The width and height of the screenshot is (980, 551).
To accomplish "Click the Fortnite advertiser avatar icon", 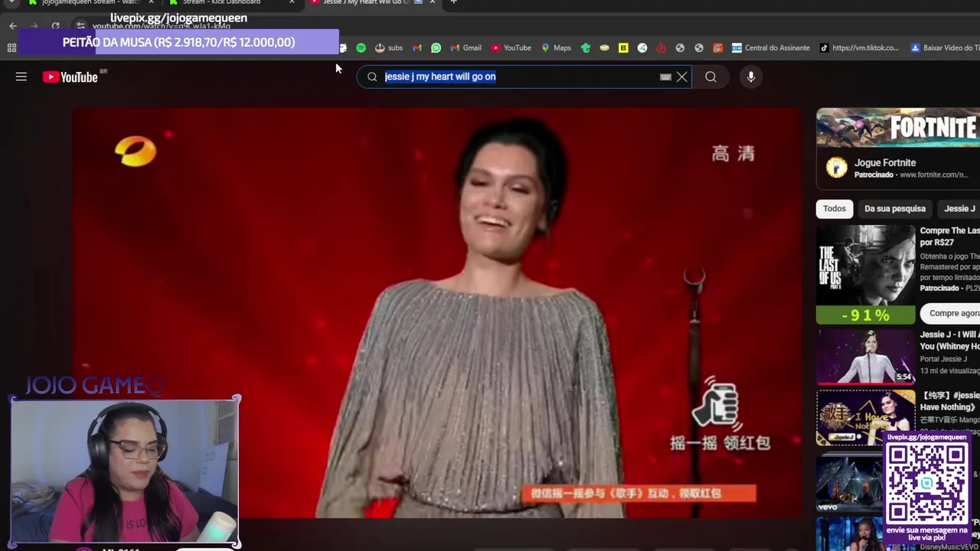I will tap(837, 168).
